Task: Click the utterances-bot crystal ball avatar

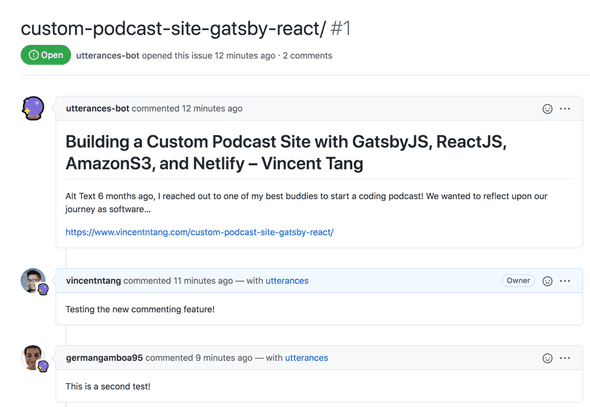Action: pos(33,108)
